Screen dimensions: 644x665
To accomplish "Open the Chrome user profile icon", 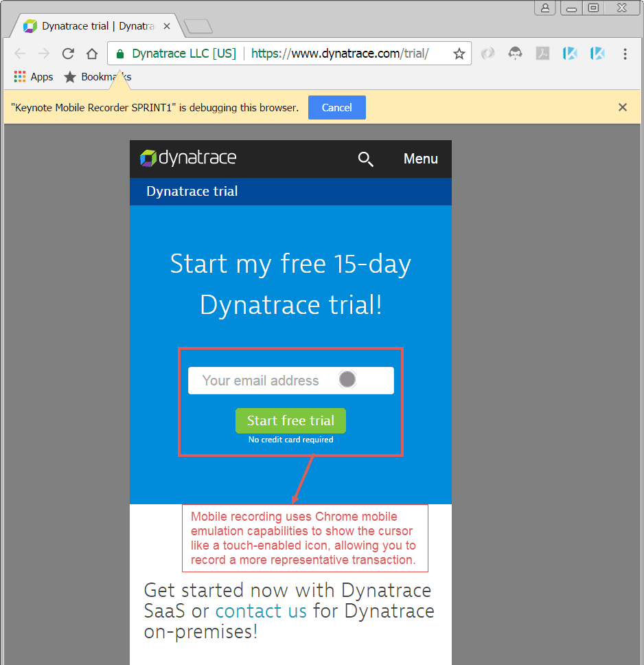I will pyautogui.click(x=545, y=8).
